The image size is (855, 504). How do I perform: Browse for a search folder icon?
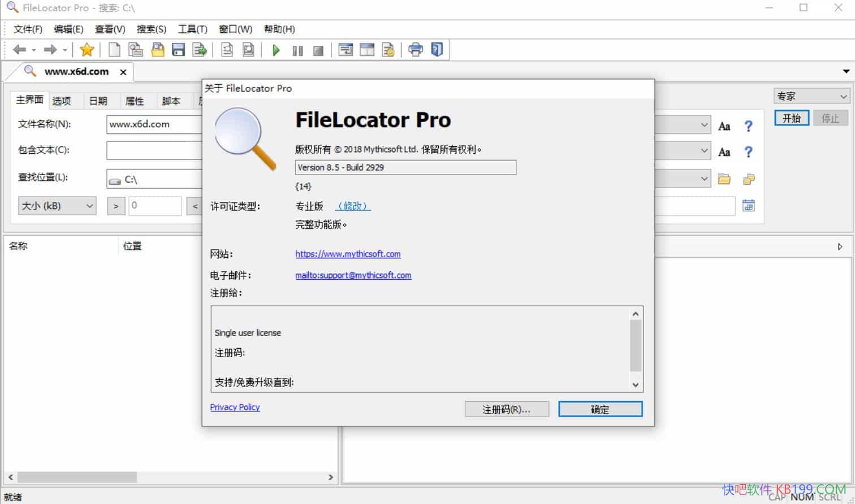pos(724,179)
